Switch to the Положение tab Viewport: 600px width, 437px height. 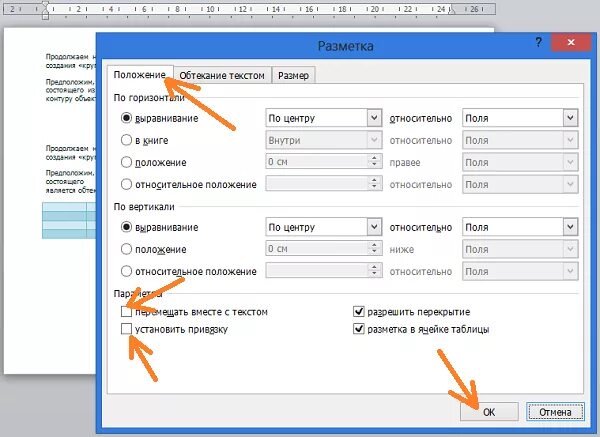pos(140,75)
